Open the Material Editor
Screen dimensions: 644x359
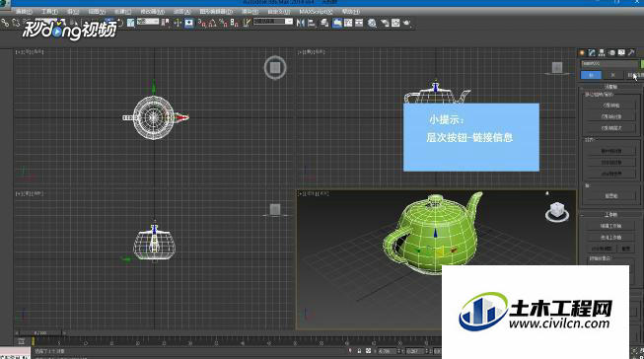coord(372,23)
